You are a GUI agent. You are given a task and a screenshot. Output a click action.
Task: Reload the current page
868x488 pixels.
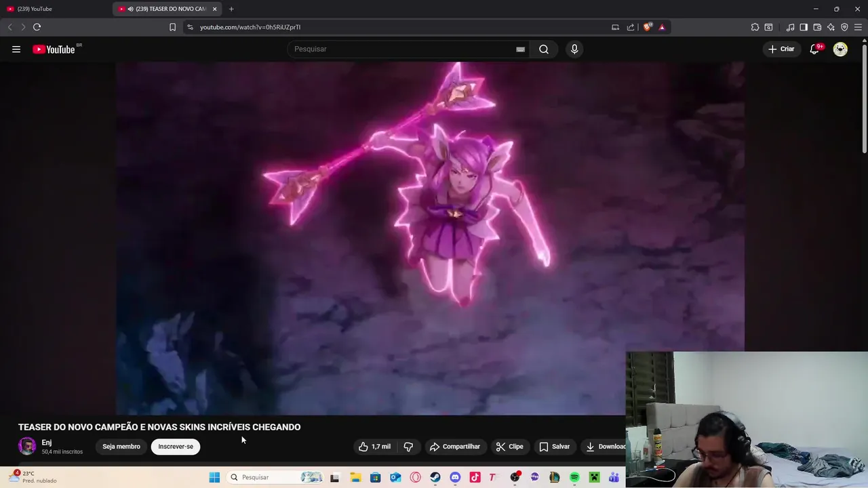37,27
